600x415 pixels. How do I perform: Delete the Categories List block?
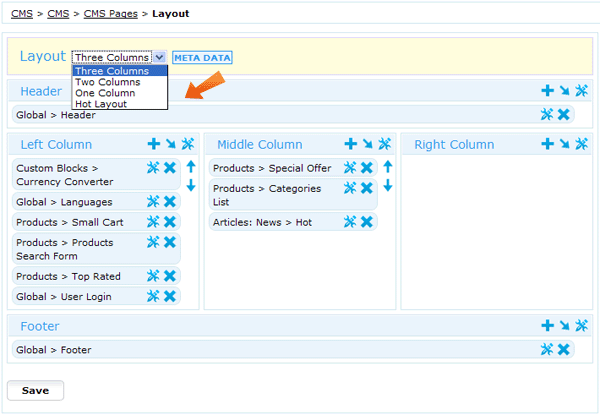pos(367,188)
